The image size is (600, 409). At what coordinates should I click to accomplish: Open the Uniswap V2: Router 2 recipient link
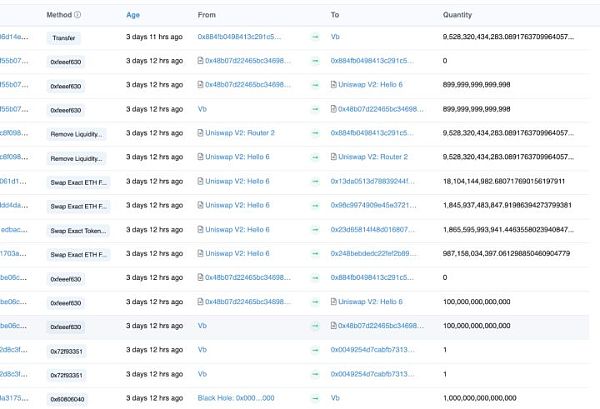(x=373, y=157)
